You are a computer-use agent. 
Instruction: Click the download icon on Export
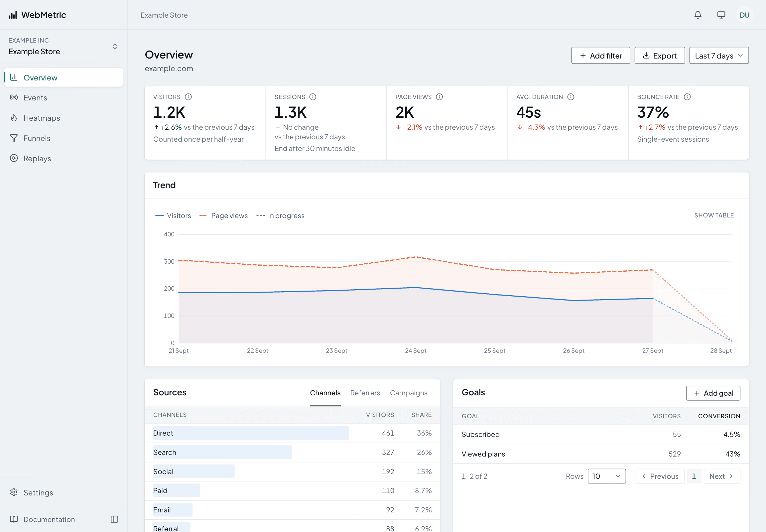pos(646,55)
